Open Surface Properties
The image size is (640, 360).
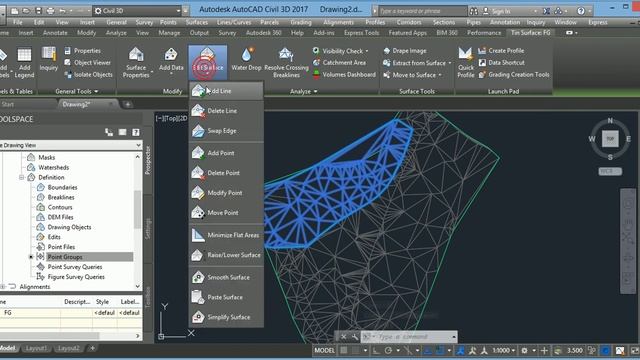[x=136, y=62]
